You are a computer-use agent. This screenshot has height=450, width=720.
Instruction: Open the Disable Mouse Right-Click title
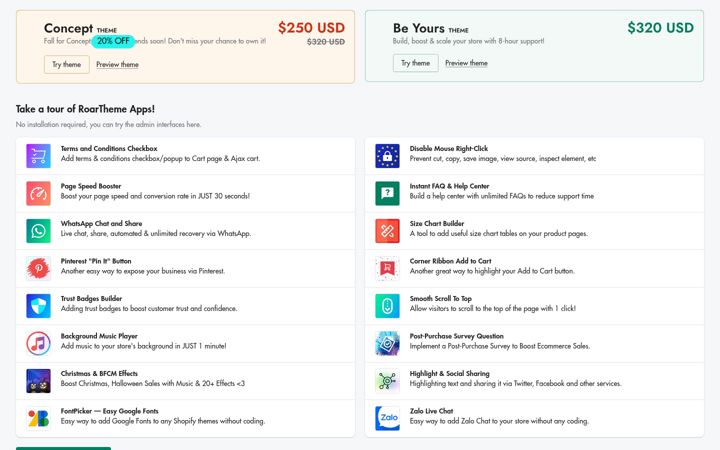(449, 148)
